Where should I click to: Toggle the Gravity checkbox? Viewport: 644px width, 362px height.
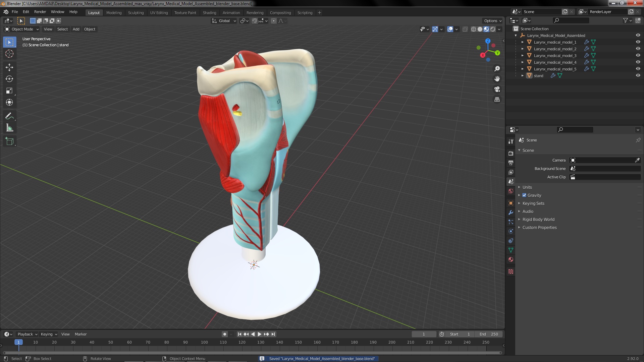pos(524,195)
